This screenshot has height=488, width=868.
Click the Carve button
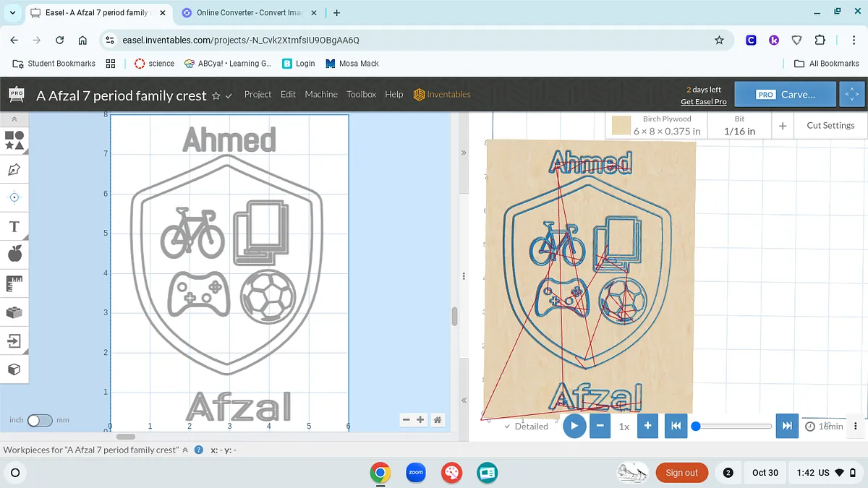point(786,95)
